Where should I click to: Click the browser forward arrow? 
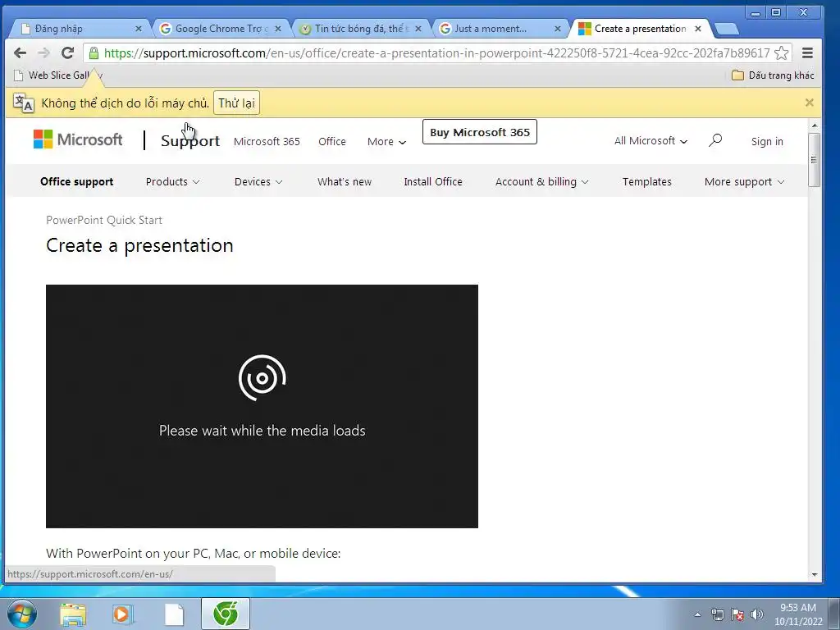pyautogui.click(x=44, y=52)
